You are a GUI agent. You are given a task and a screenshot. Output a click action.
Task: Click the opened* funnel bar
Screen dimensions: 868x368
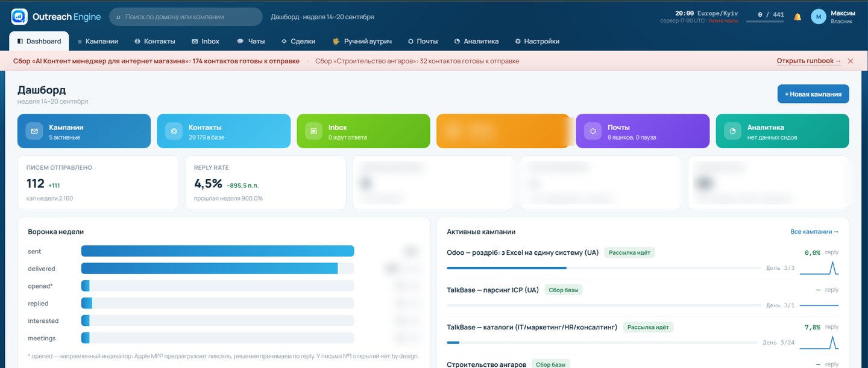pyautogui.click(x=218, y=286)
